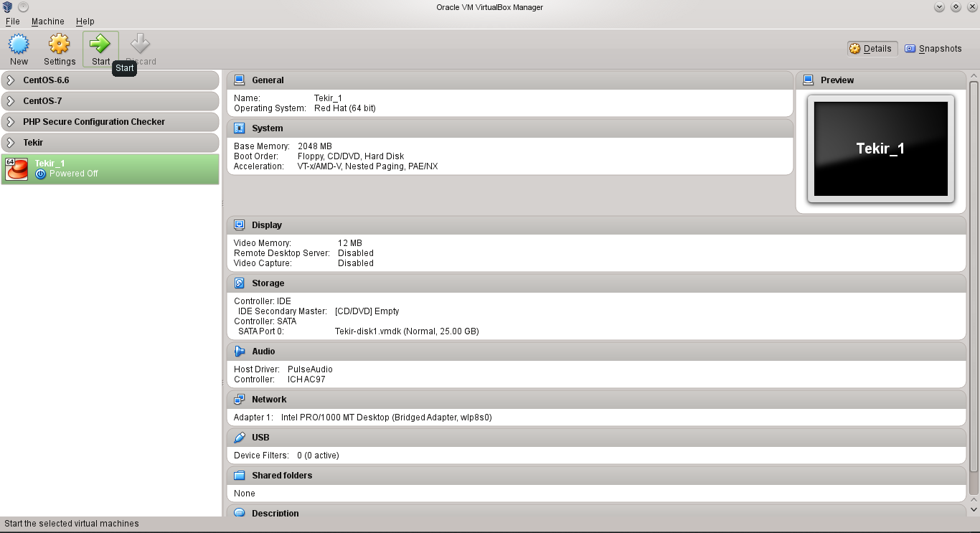Image resolution: width=980 pixels, height=533 pixels.
Task: Open the File menu
Action: click(12, 22)
